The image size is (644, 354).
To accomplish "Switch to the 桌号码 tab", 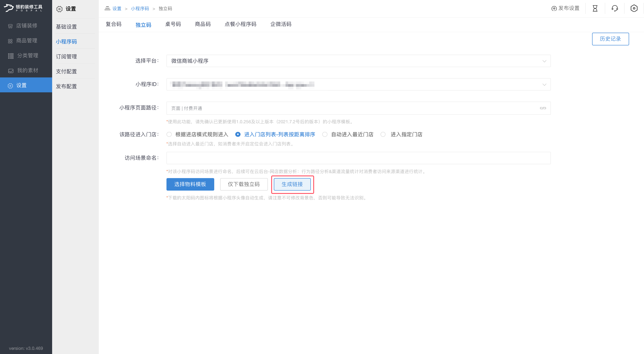I will point(173,24).
